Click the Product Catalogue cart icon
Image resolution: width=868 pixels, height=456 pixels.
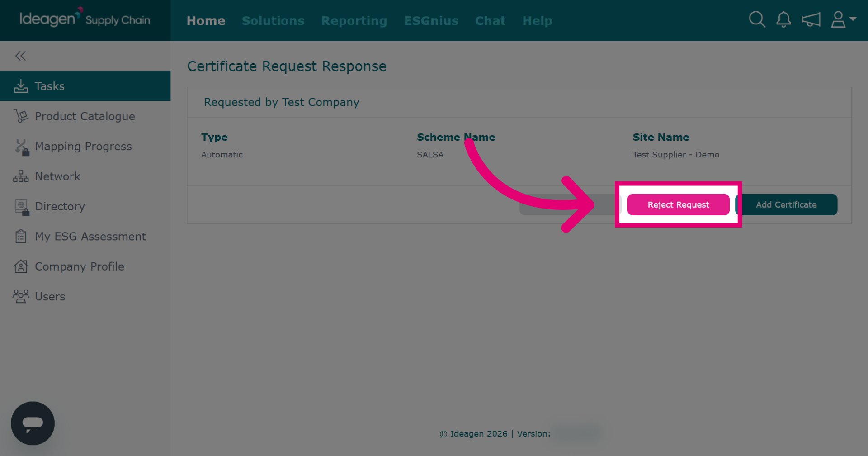(x=21, y=116)
